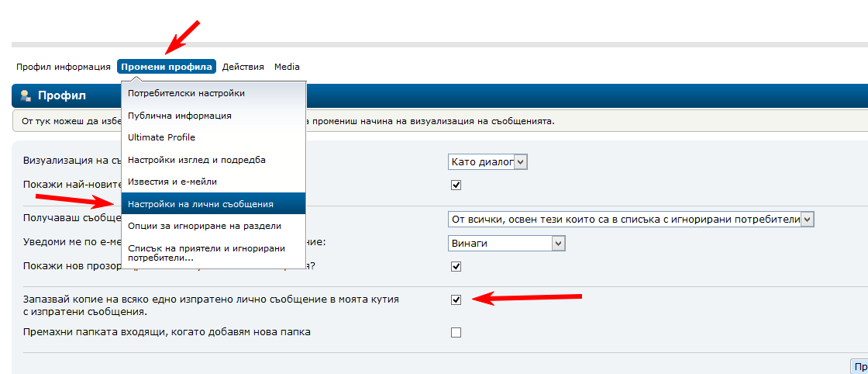868x374 pixels.
Task: Expand the Като диалог dropdown
Action: click(487, 161)
